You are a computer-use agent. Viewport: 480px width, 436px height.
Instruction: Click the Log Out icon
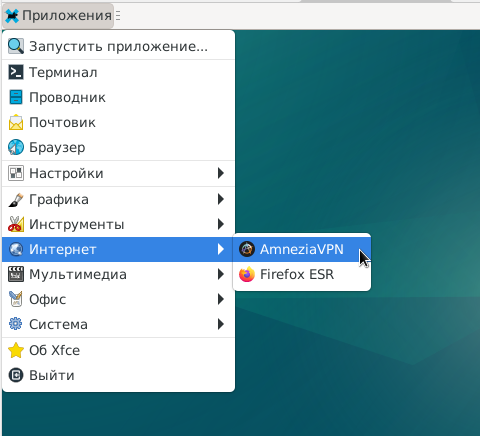click(16, 375)
